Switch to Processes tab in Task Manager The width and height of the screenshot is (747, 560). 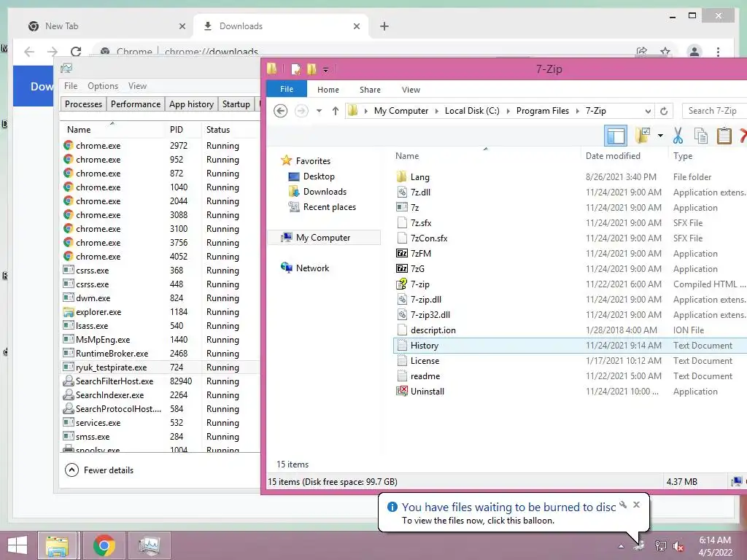83,104
